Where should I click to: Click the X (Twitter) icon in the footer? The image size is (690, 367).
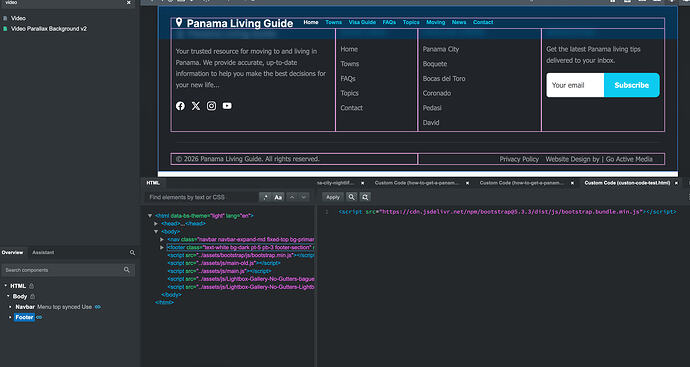196,106
